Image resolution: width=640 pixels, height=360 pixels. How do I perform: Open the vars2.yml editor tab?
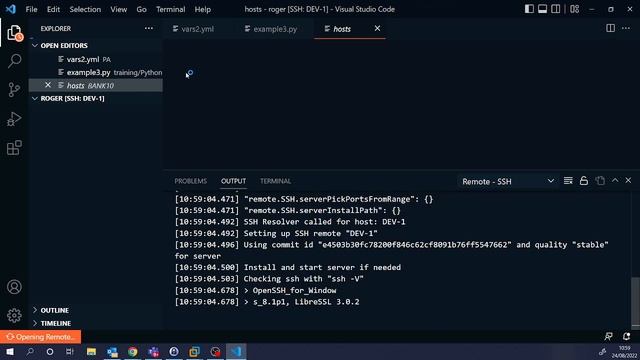[x=198, y=29]
